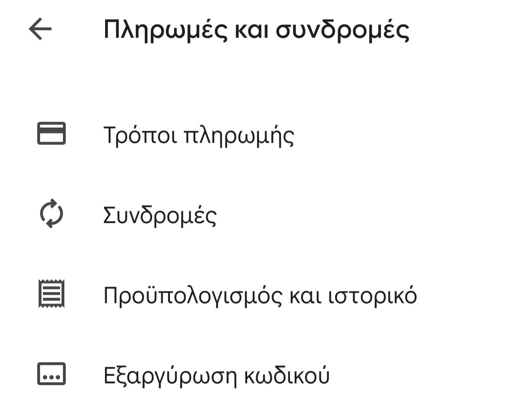Image resolution: width=515 pixels, height=420 pixels.
Task: Choose the refresh icon beside Συνδρομές
Action: [51, 214]
